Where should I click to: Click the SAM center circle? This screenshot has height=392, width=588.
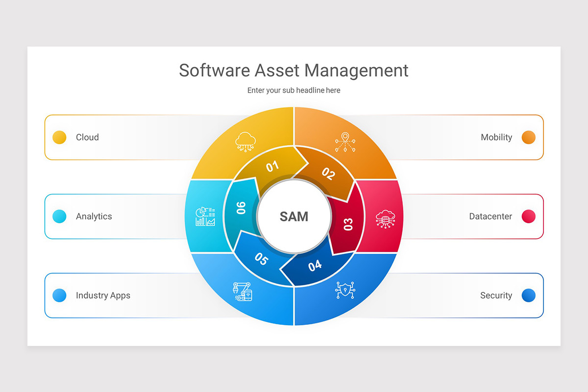(294, 216)
